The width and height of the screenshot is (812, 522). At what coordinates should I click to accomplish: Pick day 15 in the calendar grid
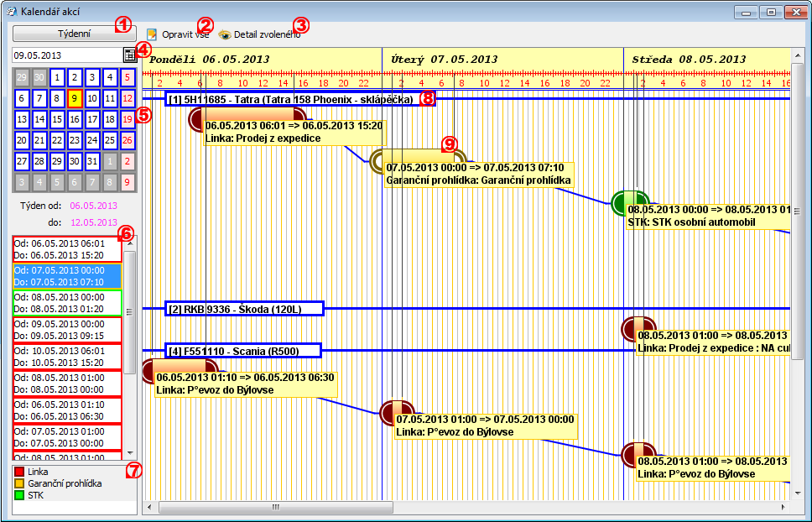click(56, 119)
